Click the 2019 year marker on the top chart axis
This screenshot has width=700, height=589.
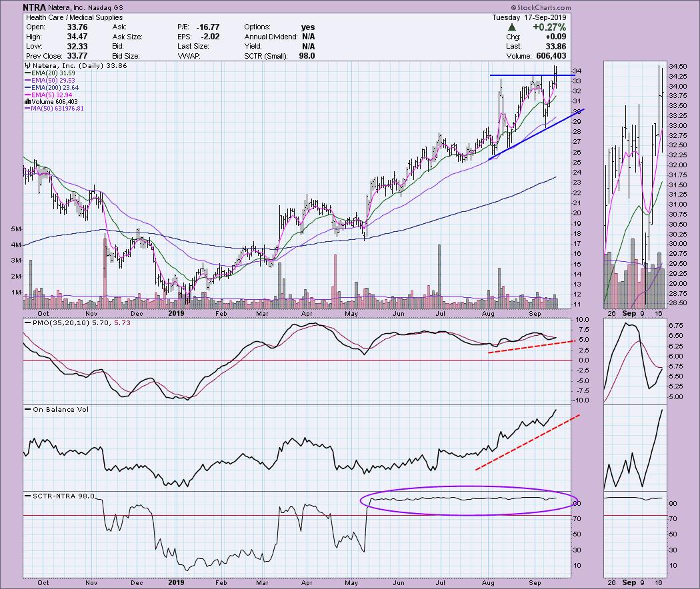176,312
